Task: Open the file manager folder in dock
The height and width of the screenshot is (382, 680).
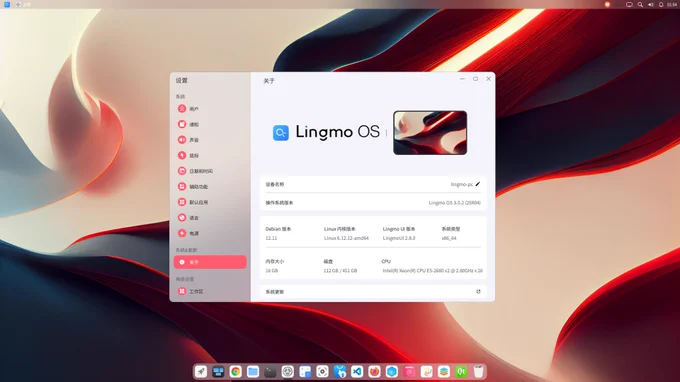Action: [x=253, y=372]
